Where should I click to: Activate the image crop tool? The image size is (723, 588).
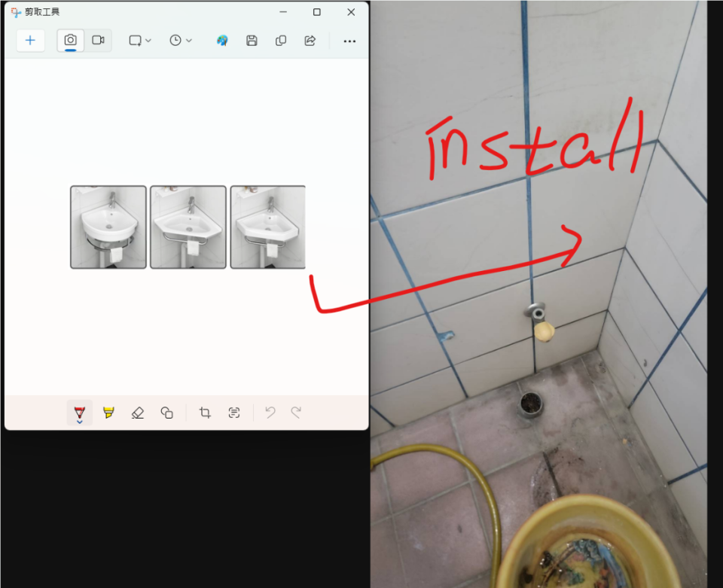pyautogui.click(x=205, y=413)
